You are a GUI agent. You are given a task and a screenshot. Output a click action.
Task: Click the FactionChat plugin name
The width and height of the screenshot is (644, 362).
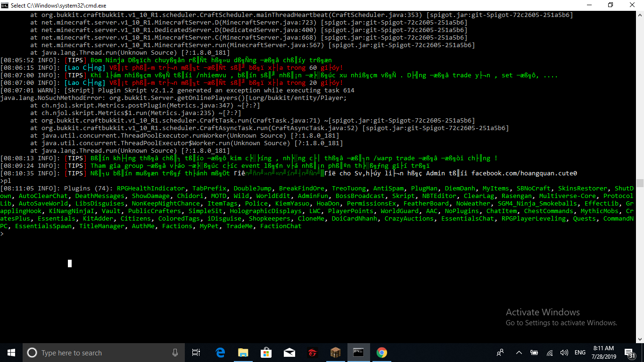[281, 226]
